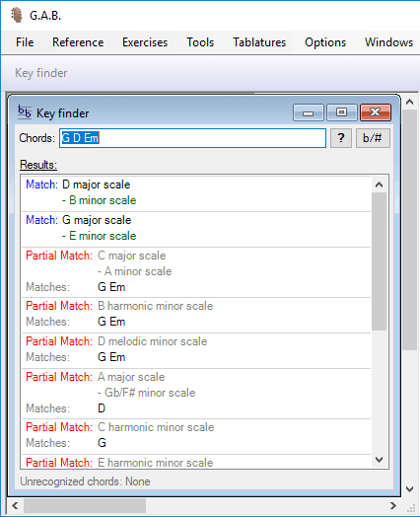Click the Key finder flat-symbol window icon
420x517 pixels.
(x=25, y=112)
